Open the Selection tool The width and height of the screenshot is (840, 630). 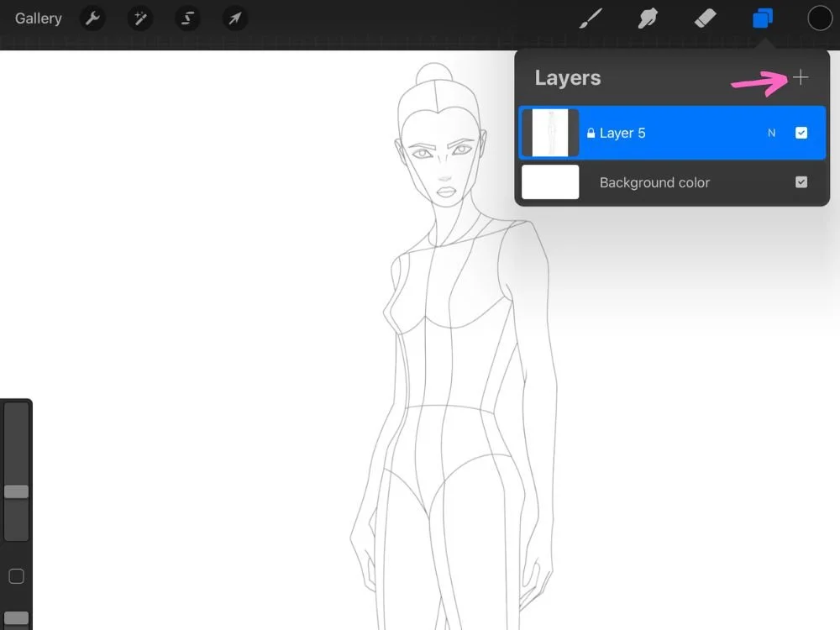pos(186,18)
